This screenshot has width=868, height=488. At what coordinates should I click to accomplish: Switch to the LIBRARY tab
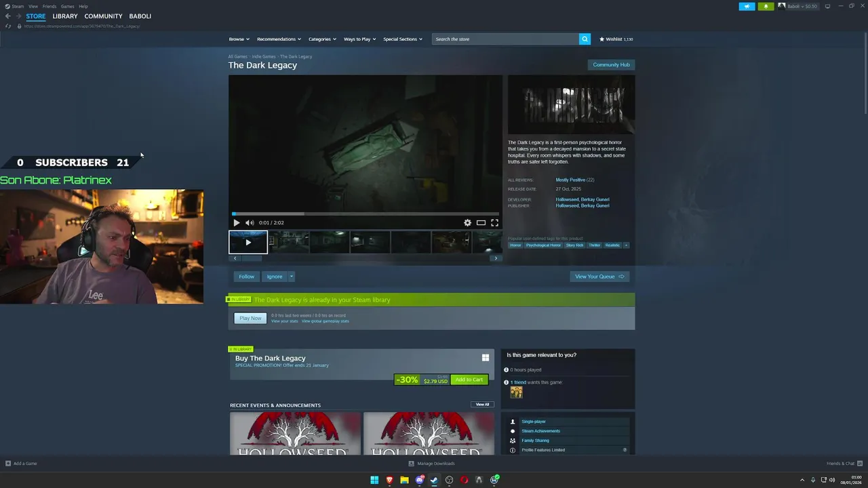coord(65,16)
